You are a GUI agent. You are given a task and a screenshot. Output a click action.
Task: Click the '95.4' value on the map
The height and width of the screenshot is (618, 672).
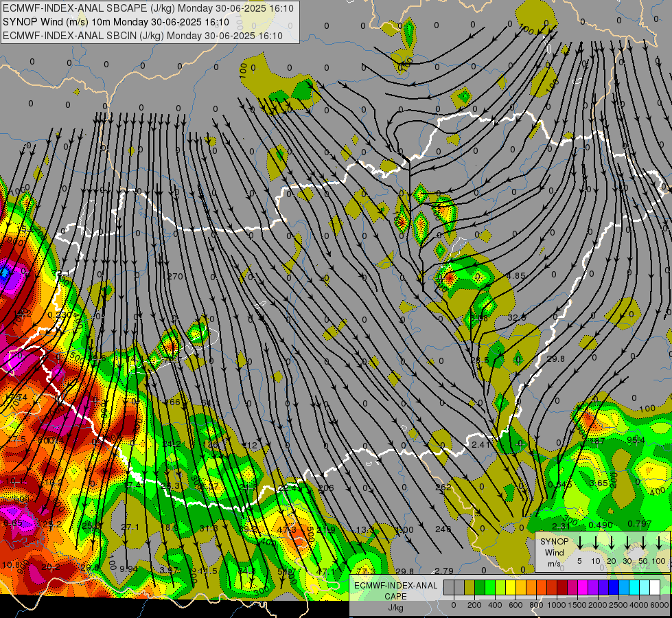[x=636, y=440]
